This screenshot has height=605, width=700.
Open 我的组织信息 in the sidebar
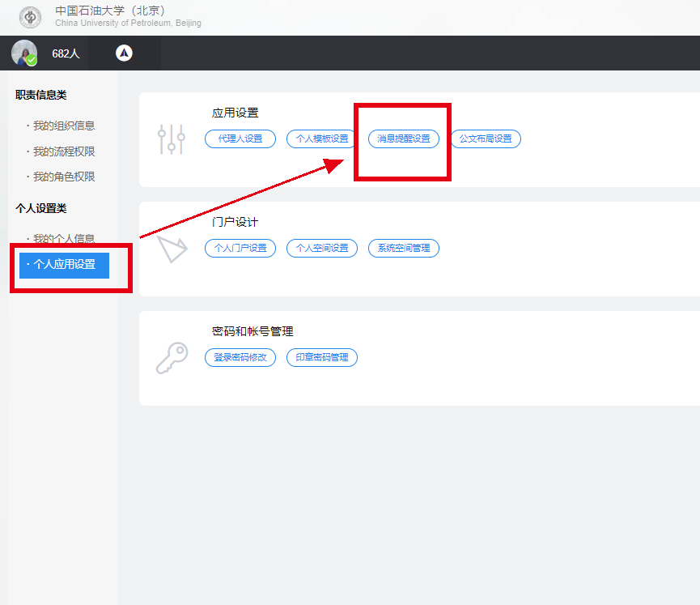pyautogui.click(x=64, y=126)
